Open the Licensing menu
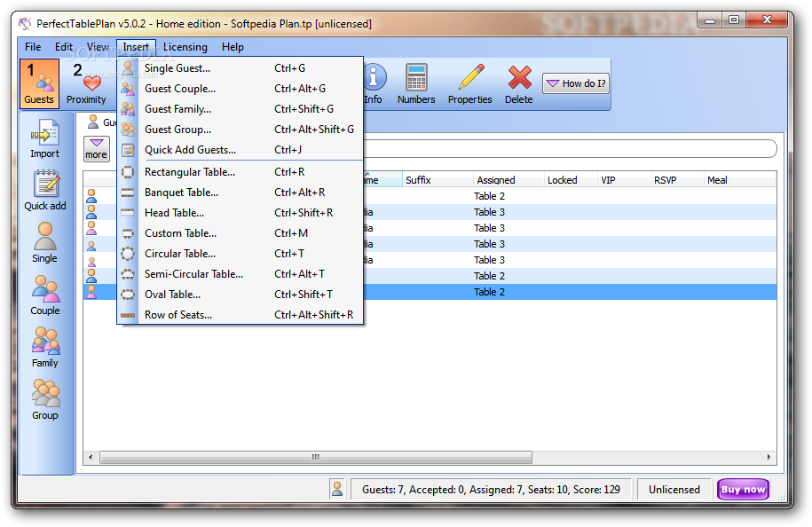Viewport: 812px width, 527px height. (185, 47)
